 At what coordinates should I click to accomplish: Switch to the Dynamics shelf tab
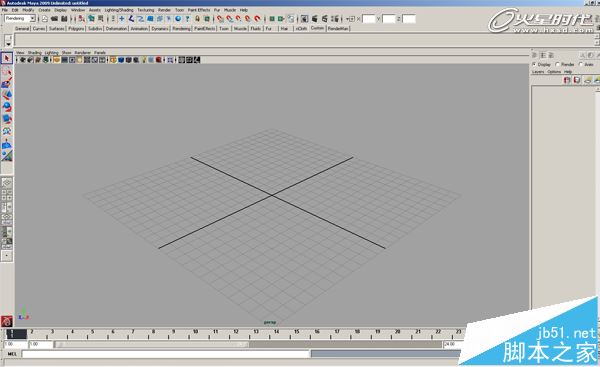point(160,28)
